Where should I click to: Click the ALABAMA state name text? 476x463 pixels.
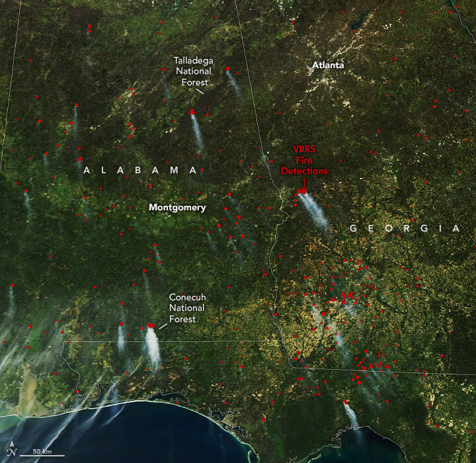coord(140,170)
